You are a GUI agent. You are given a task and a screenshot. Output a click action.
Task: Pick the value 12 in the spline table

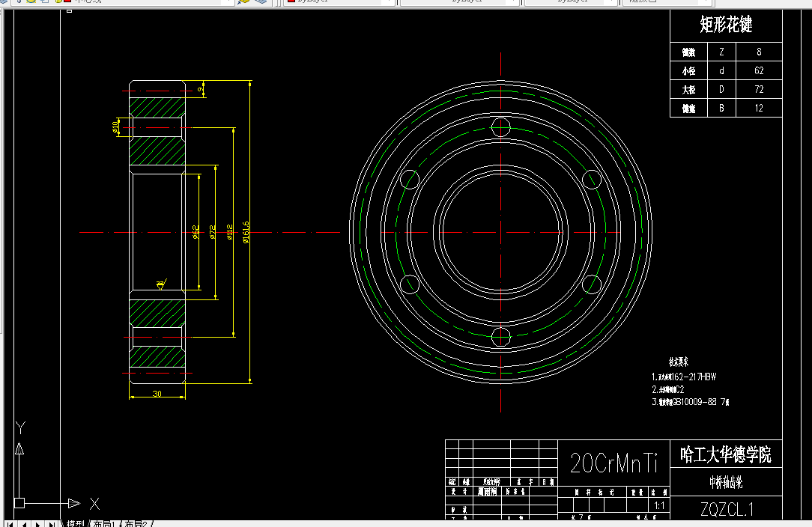(759, 108)
